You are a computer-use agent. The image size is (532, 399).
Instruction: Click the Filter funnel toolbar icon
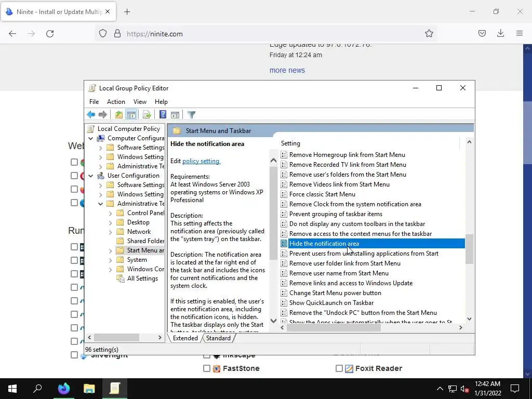(x=191, y=115)
